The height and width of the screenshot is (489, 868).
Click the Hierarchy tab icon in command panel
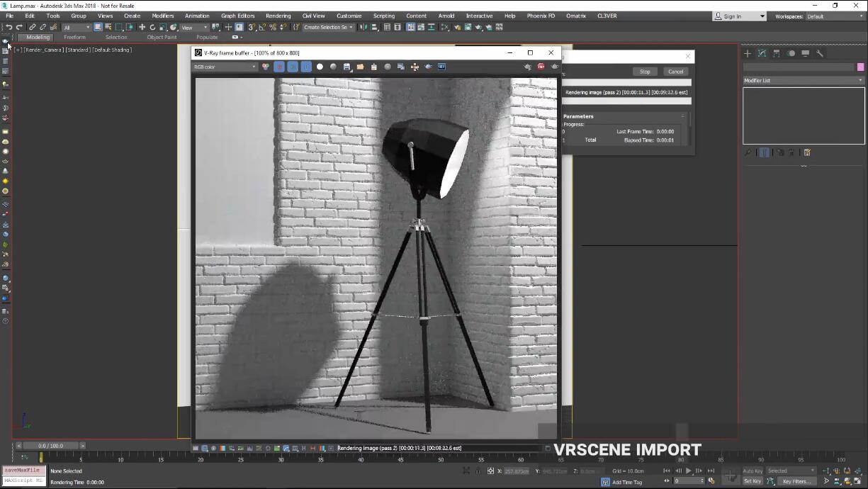777,53
